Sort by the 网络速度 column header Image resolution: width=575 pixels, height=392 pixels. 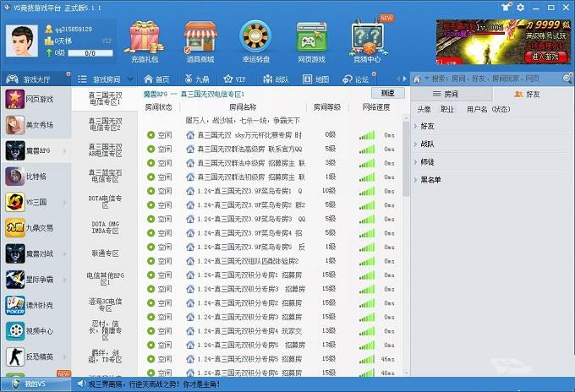pos(376,107)
